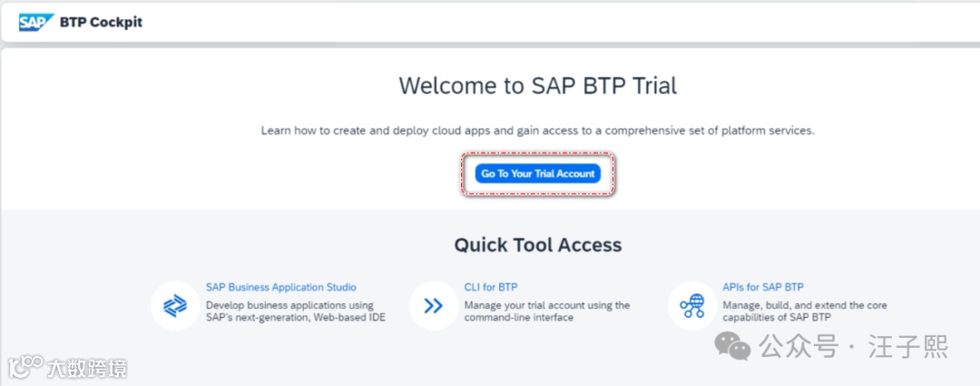The width and height of the screenshot is (980, 386).
Task: Open the SAP Business Application Studio icon
Action: click(174, 305)
